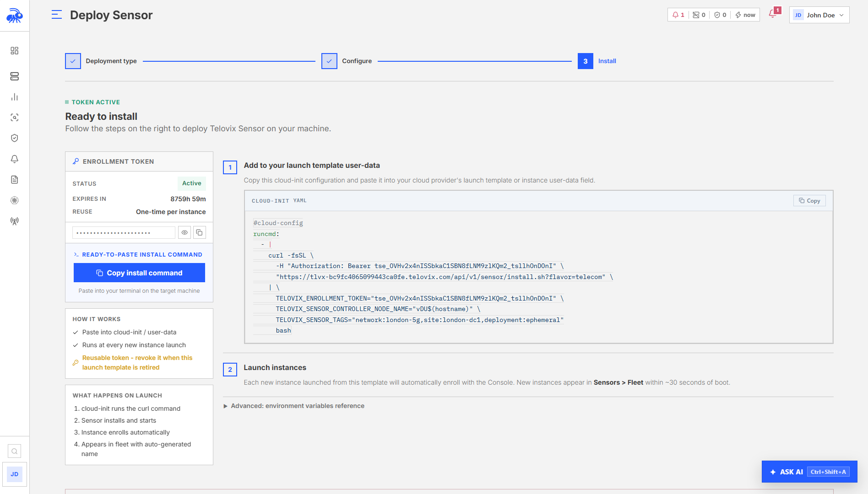The height and width of the screenshot is (494, 868).
Task: Click 'Runs at every new instance launch' item
Action: pos(134,345)
